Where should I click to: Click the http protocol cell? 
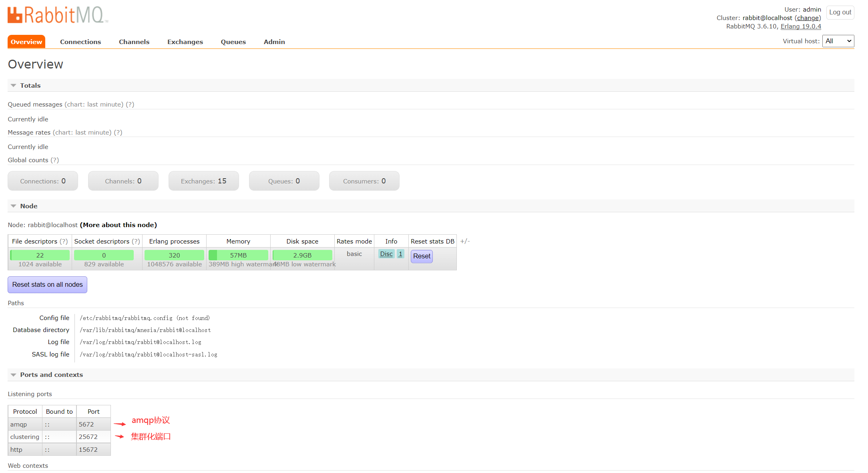(x=25, y=450)
